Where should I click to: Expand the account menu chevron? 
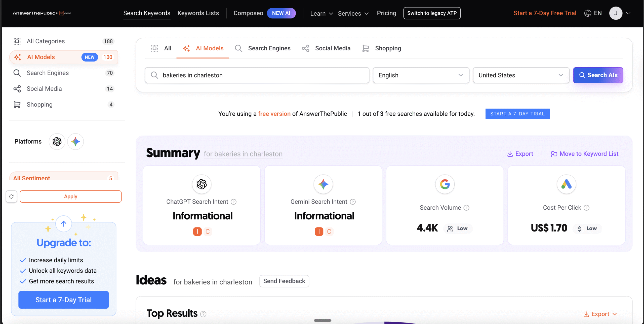tap(628, 13)
